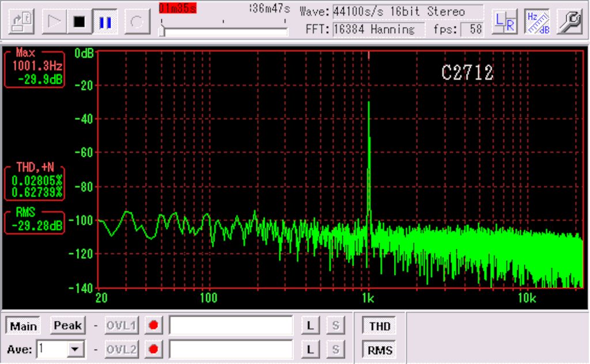Viewport: 590px width, 364px height.
Task: Click the Max level readout -29.9dB
Action: 40,79
